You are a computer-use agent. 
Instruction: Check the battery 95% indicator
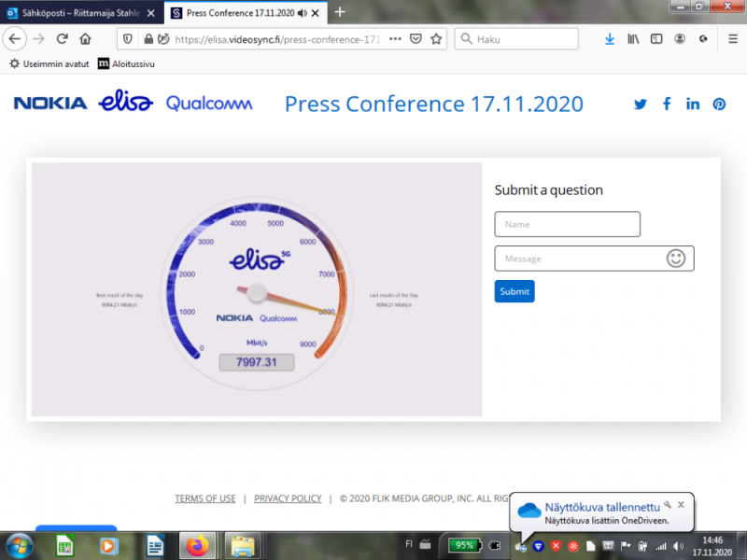tap(464, 546)
